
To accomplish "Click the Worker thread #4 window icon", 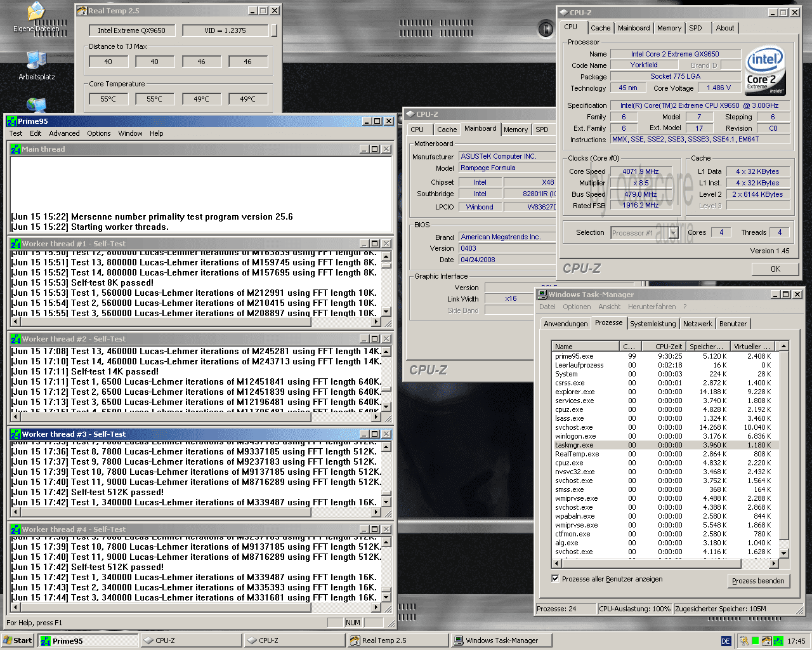I will pyautogui.click(x=16, y=529).
